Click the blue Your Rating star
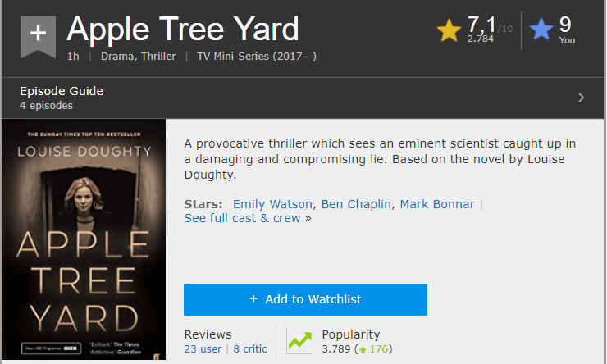The image size is (607, 364). click(541, 31)
